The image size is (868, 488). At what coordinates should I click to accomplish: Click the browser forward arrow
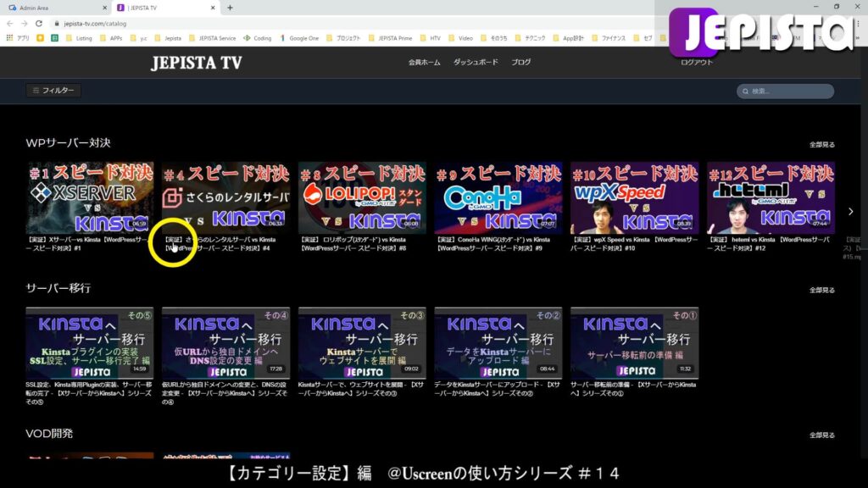[24, 24]
